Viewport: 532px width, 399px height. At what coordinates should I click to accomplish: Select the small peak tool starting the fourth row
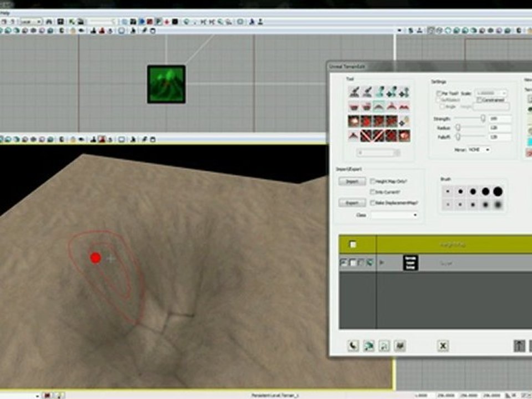click(354, 136)
